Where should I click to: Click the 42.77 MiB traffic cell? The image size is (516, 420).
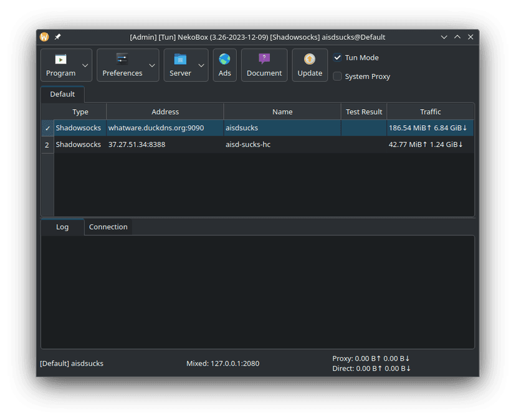(x=430, y=145)
